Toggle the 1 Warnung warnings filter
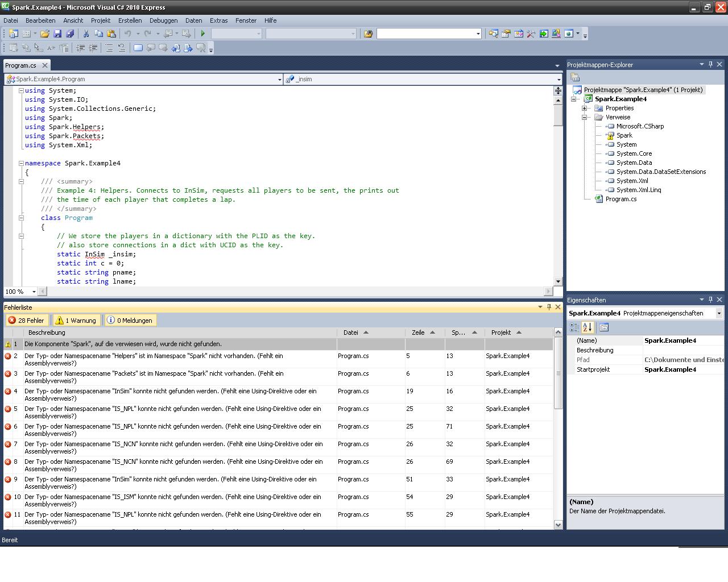Screen dimensions: 728x582 pyautogui.click(x=76, y=321)
